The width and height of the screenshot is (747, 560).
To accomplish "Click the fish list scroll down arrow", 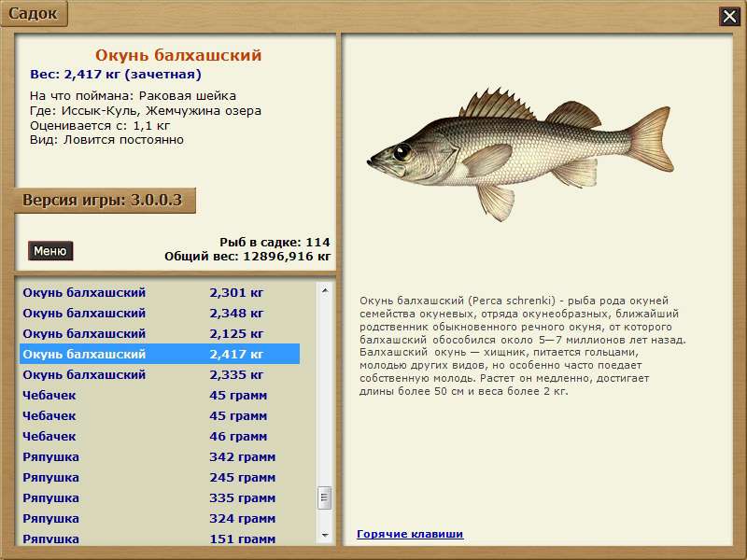I will pos(325,535).
